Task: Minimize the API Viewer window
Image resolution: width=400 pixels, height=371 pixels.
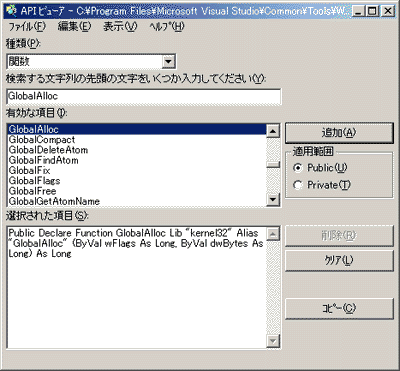Action: (358, 12)
